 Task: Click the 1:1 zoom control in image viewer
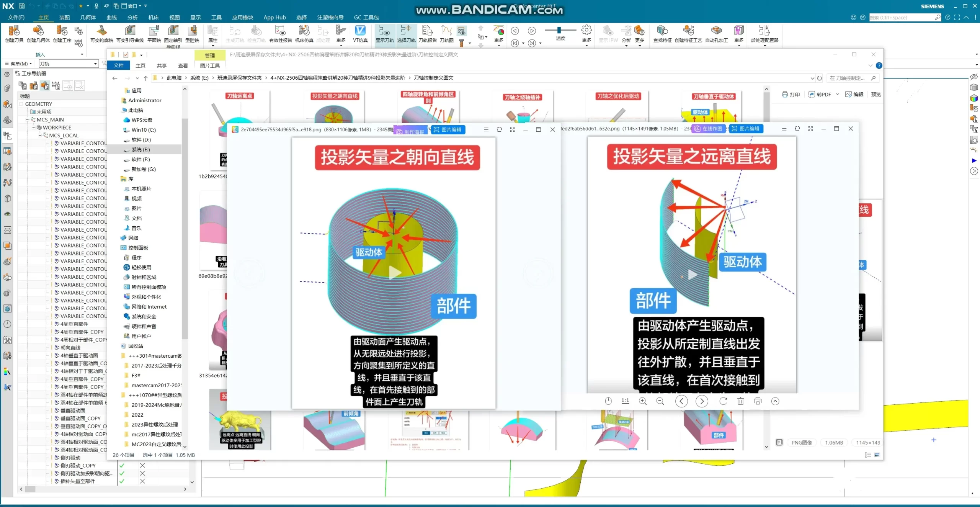(625, 401)
